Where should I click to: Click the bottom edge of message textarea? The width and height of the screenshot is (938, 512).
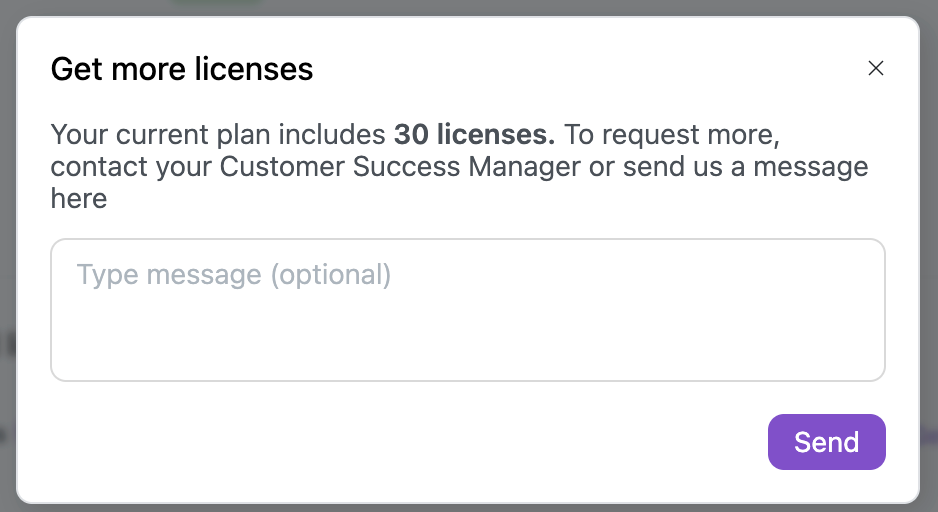pyautogui.click(x=468, y=379)
